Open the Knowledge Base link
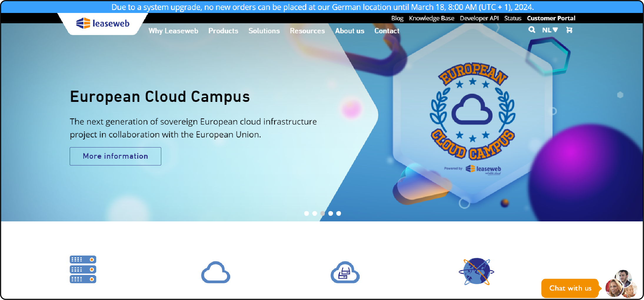The width and height of the screenshot is (644, 300). coord(432,18)
